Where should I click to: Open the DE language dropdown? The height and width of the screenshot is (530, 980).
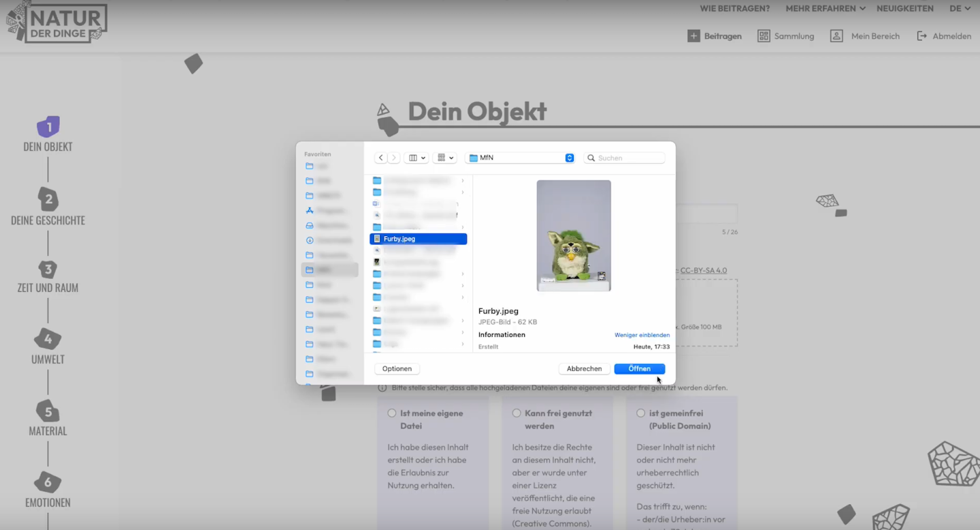pos(960,9)
